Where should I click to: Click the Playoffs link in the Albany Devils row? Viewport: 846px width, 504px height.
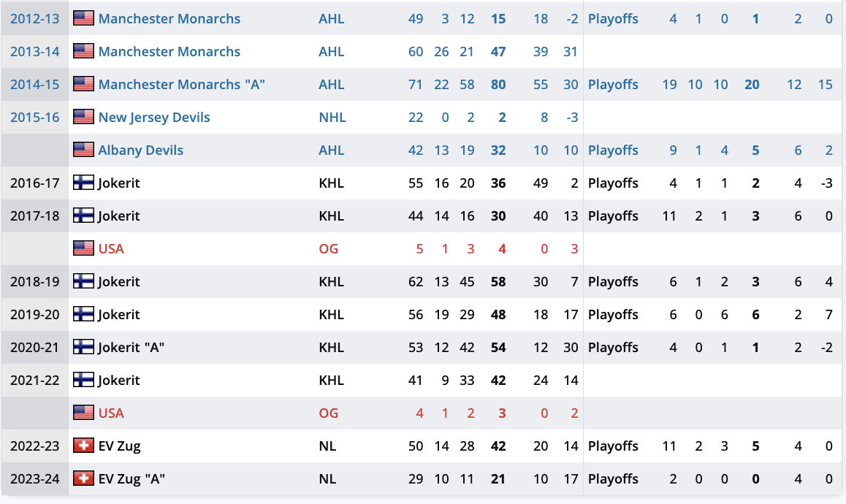pyautogui.click(x=613, y=150)
